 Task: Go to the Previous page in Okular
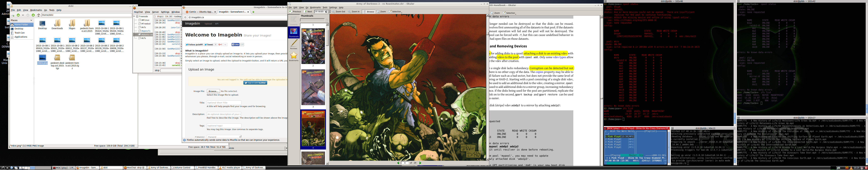click(x=295, y=12)
